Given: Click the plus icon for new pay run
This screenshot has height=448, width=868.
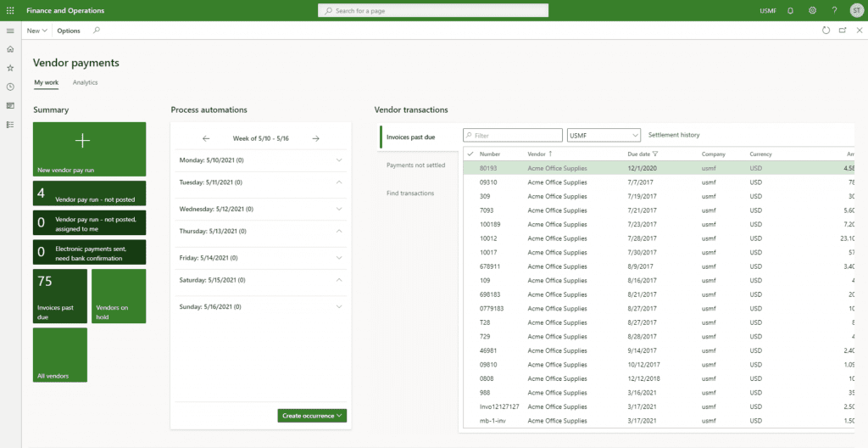Looking at the screenshot, I should tap(82, 141).
